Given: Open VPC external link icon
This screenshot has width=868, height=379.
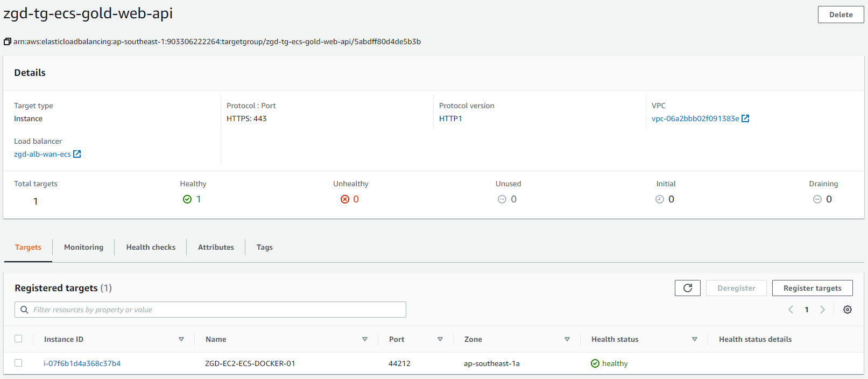Looking at the screenshot, I should pos(745,118).
